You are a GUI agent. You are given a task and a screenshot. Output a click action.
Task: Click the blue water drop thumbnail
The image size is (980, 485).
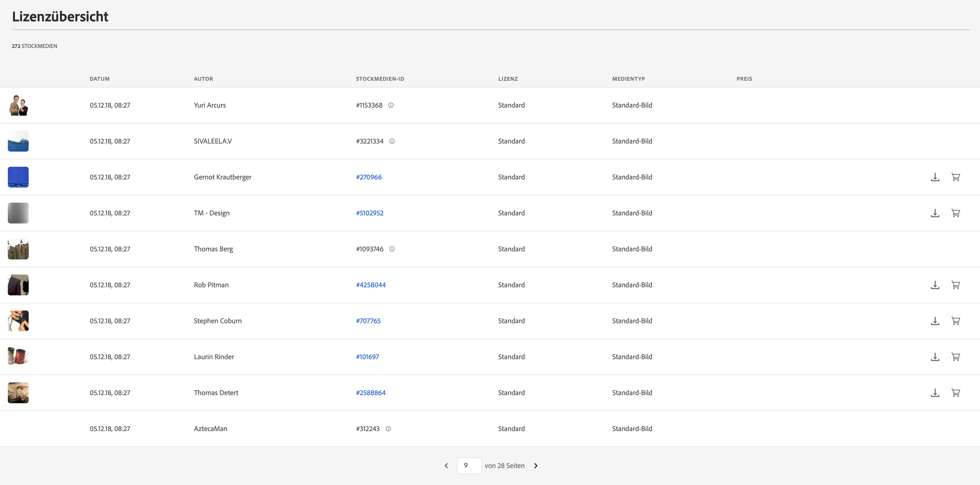(18, 177)
